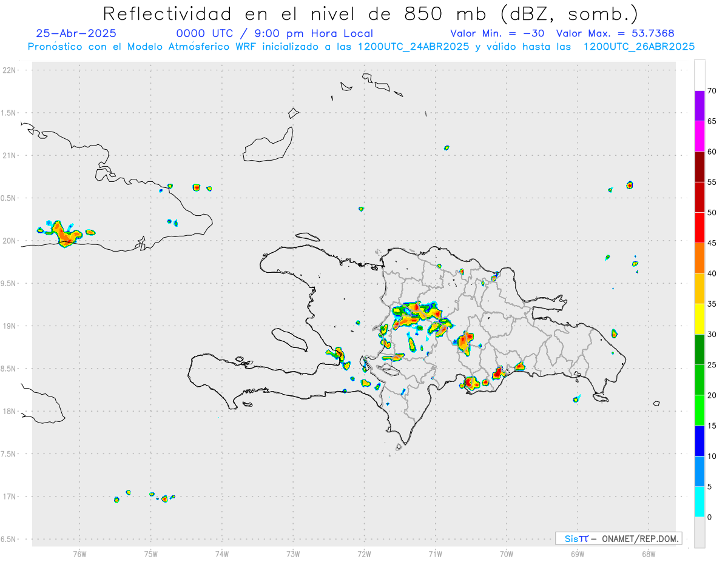Click the '18N' latitude axis label
The height and width of the screenshot is (562, 728).
(10, 412)
